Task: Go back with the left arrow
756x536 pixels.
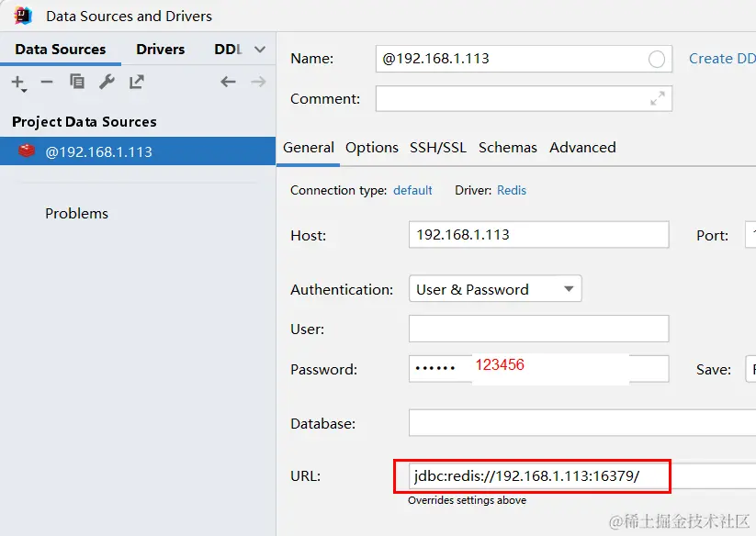Action: point(228,82)
